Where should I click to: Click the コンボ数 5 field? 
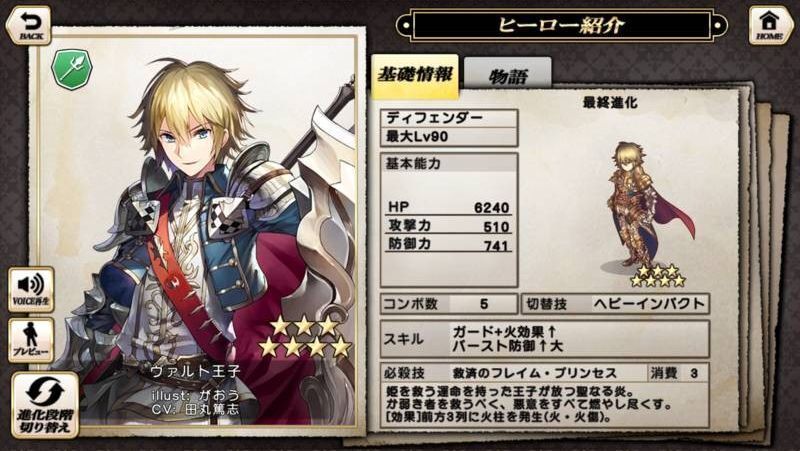click(x=449, y=304)
